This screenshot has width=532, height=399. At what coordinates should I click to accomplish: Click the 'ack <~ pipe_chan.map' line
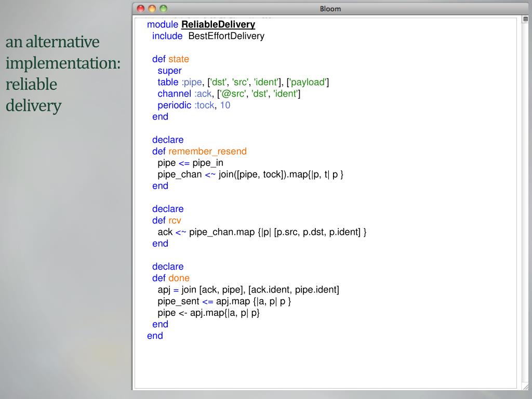(x=262, y=232)
